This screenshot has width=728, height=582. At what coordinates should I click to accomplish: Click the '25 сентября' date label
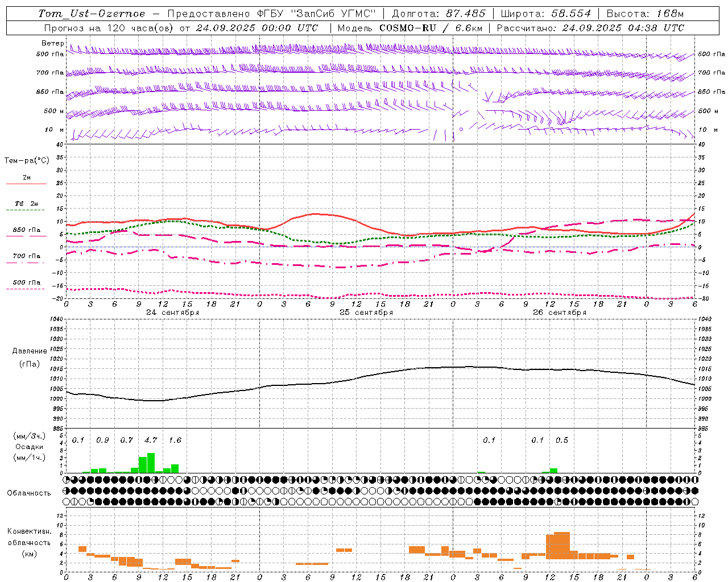click(x=366, y=312)
